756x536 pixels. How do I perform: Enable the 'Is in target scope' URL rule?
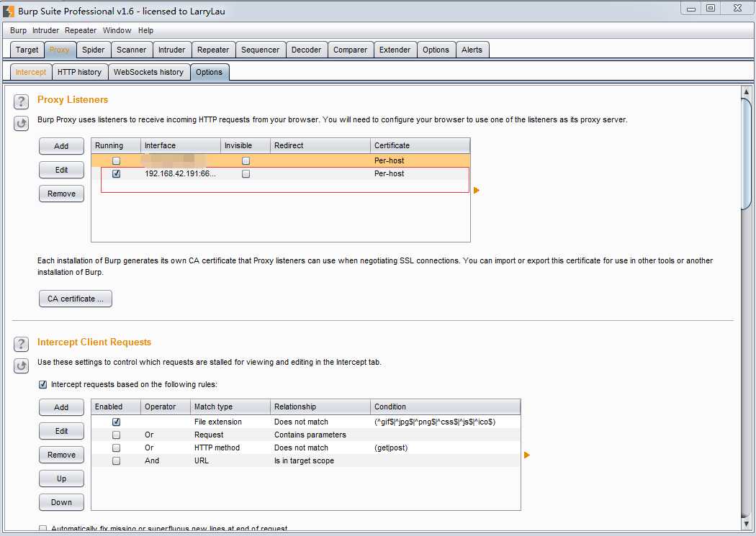116,461
